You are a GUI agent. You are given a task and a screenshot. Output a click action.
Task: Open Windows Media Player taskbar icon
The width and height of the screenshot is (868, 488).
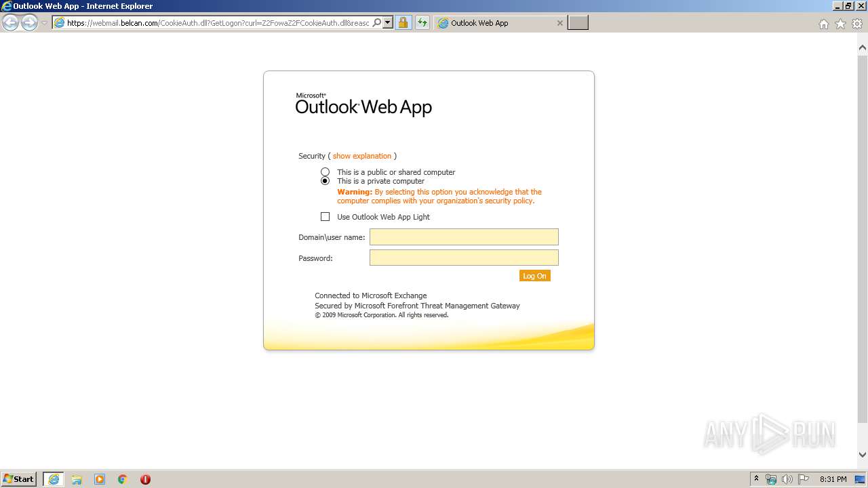(x=100, y=479)
